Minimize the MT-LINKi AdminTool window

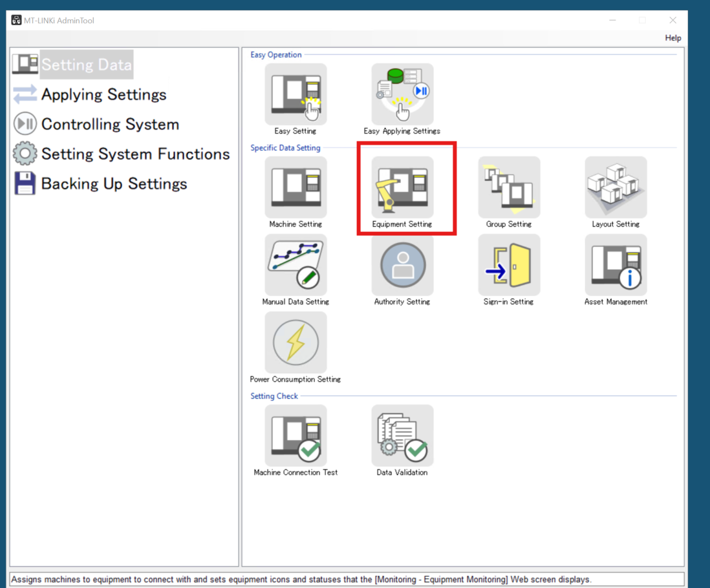[x=612, y=21]
